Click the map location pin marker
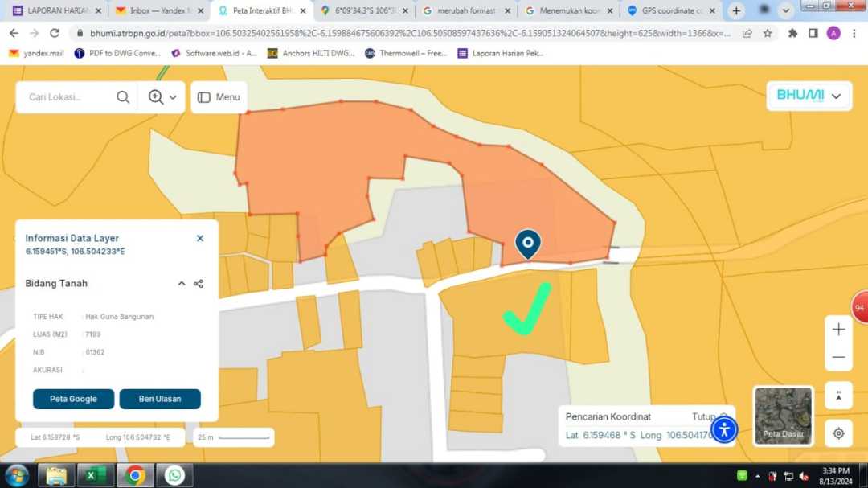This screenshot has width=868, height=488. coord(527,243)
